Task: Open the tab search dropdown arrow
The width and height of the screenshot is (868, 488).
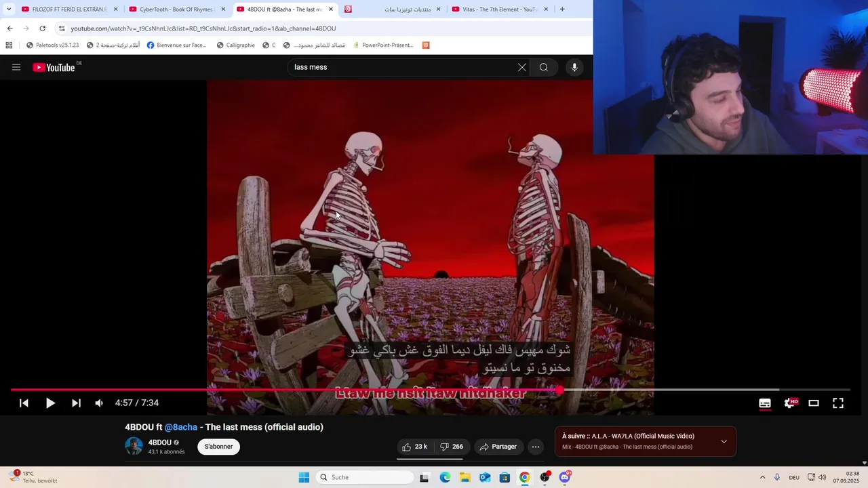Action: (9, 9)
